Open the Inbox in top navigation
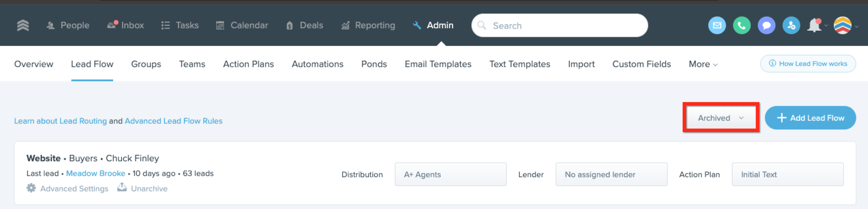Image resolution: width=868 pixels, height=209 pixels. tap(125, 25)
